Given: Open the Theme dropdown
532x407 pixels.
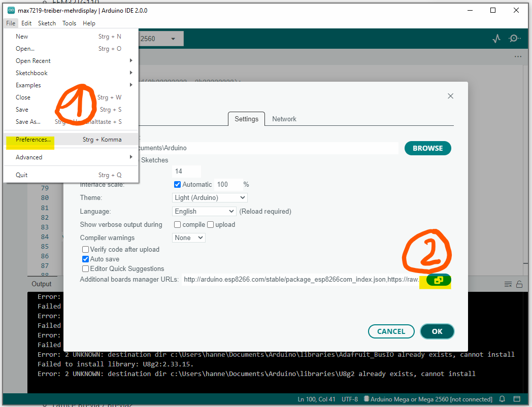Looking at the screenshot, I should click(210, 197).
